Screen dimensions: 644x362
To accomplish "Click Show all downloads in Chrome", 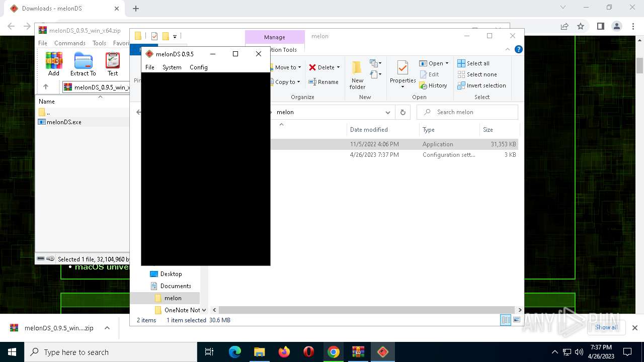I will 606,327.
